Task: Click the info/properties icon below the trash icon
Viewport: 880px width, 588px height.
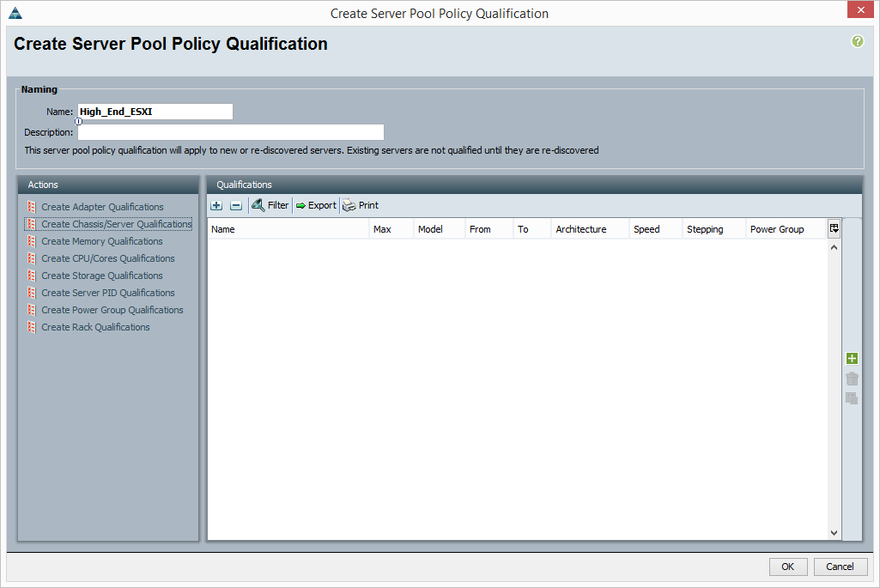Action: tap(852, 398)
